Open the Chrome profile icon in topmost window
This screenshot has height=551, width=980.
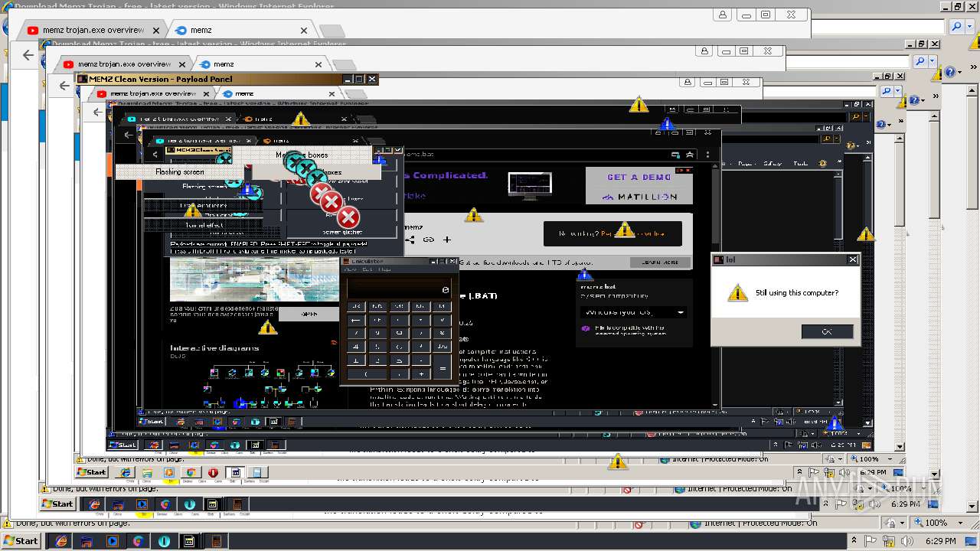tap(723, 15)
